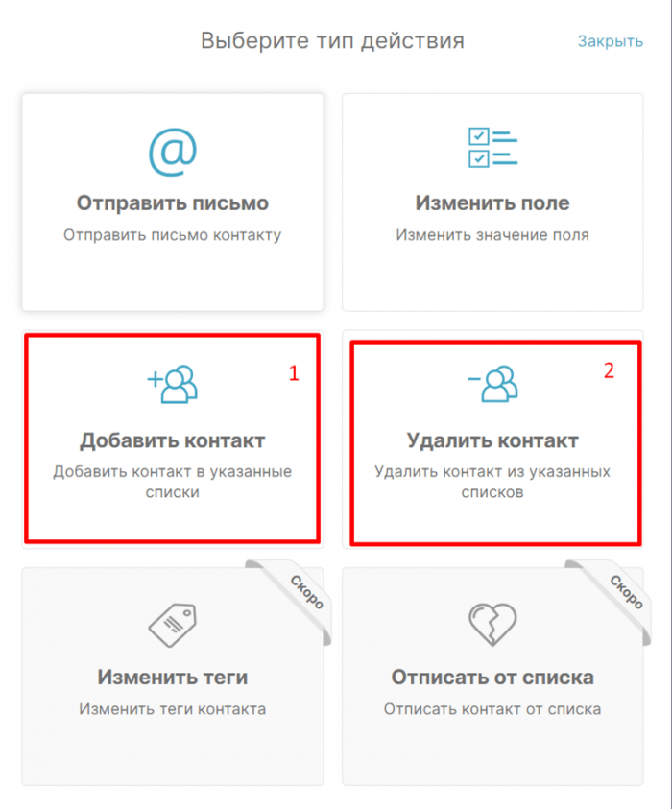Select the Изменить поле heading
This screenshot has height=809, width=672.
pos(492,203)
